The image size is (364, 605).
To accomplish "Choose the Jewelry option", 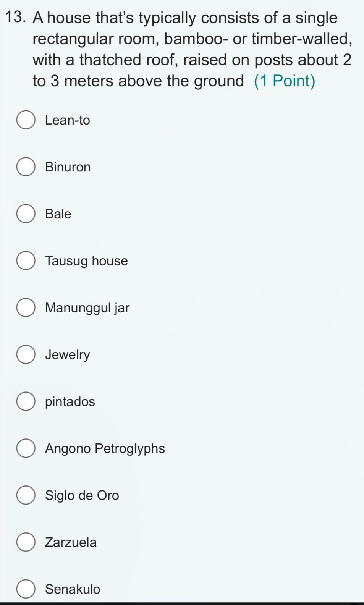I will tap(26, 355).
